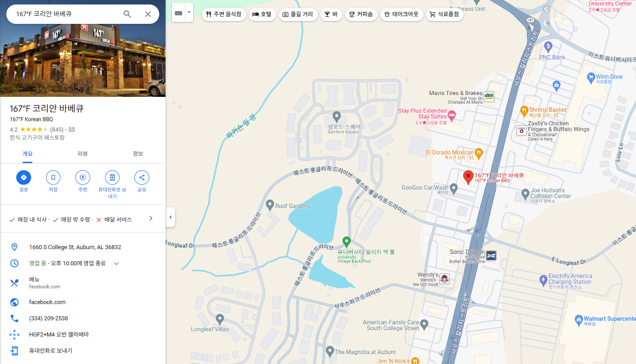The height and width of the screenshot is (364, 636).
Task: Switch to the 개요 tab
Action: (x=28, y=154)
